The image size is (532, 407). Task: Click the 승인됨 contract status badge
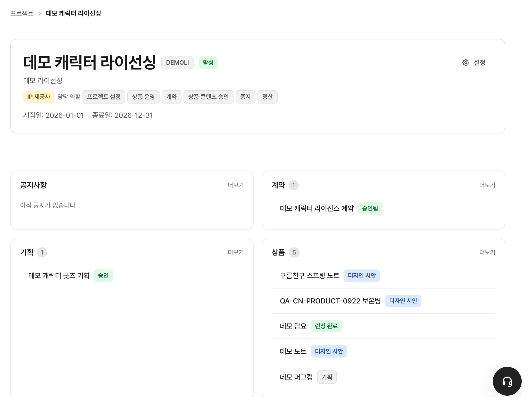point(370,208)
